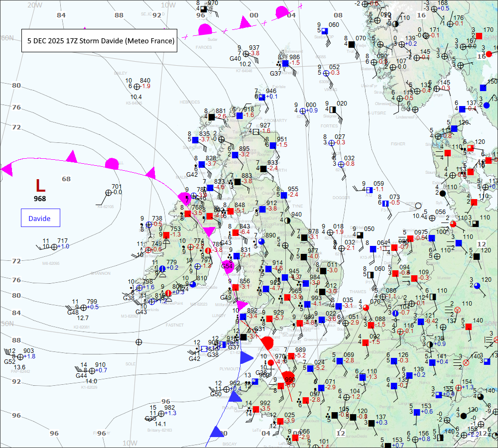The width and height of the screenshot is (498, 448).
Task: Click the station plot reading 717
Action: point(54,246)
